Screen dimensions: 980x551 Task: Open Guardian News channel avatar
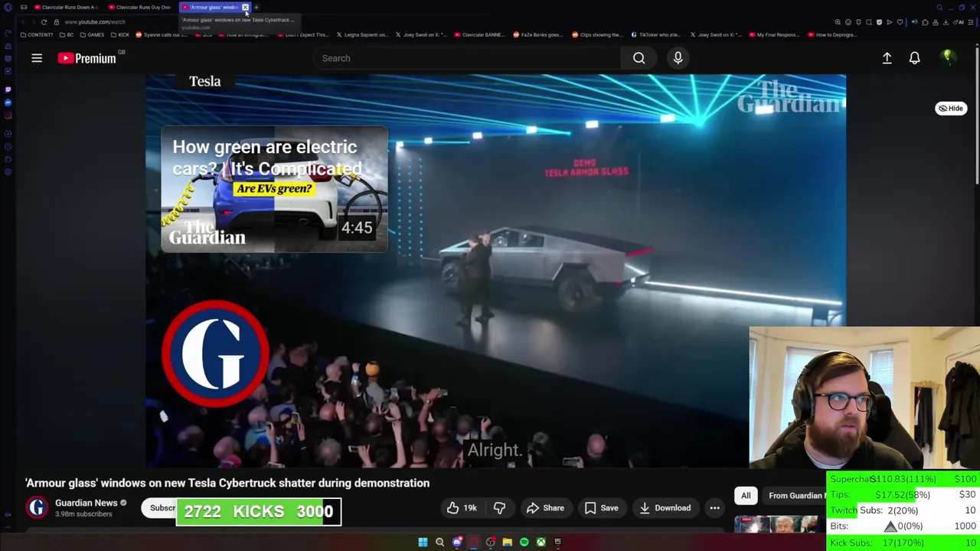37,507
